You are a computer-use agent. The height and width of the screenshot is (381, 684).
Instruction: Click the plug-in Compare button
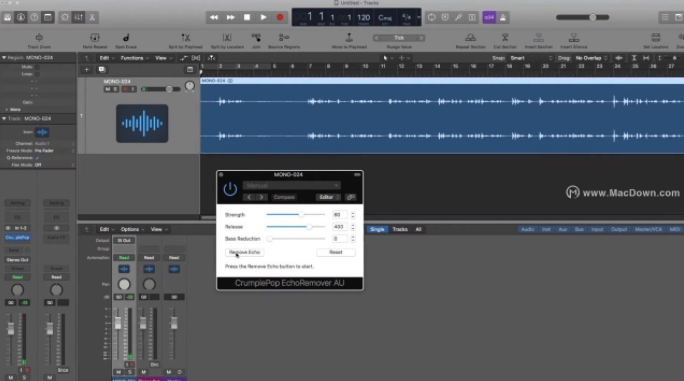[x=284, y=197]
